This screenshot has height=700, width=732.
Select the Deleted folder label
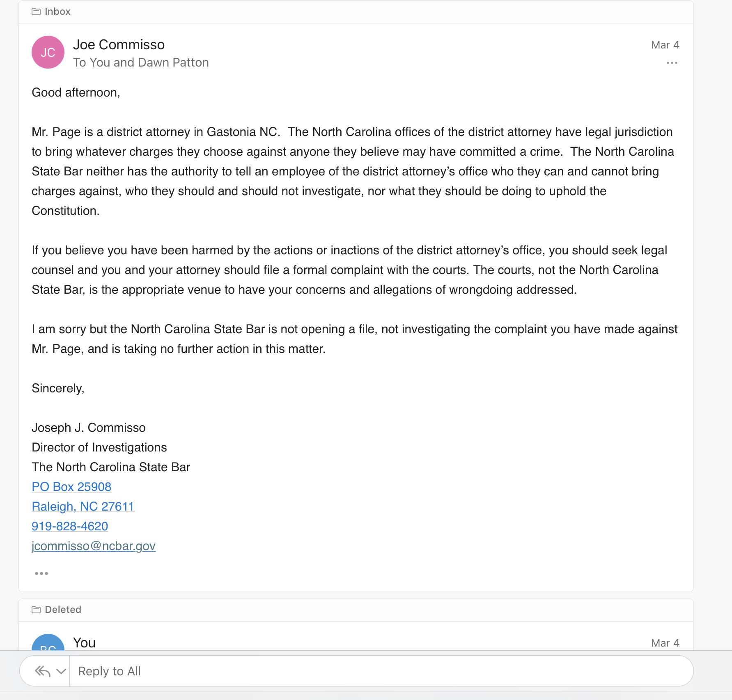[63, 610]
